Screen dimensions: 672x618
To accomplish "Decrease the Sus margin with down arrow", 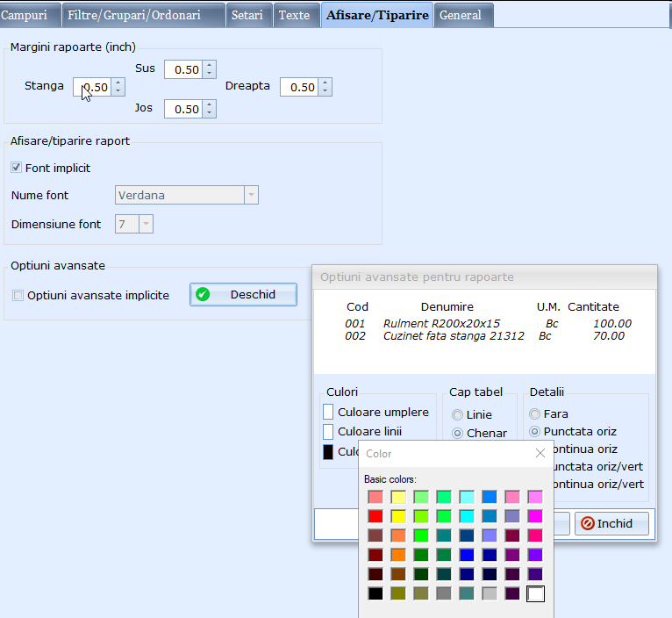I will click(x=210, y=74).
